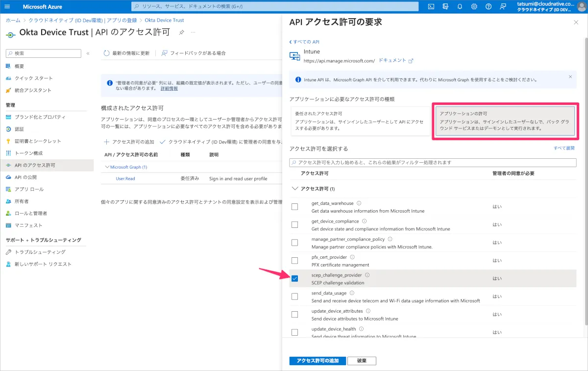Open the Intune ドキュメント link
The height and width of the screenshot is (371, 588).
tap(396, 60)
